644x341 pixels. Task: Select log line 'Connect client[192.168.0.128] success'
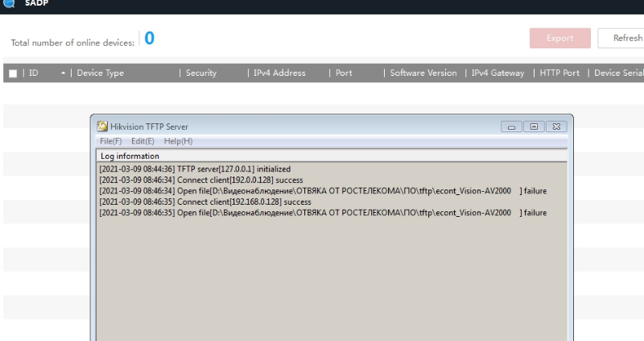click(x=205, y=202)
